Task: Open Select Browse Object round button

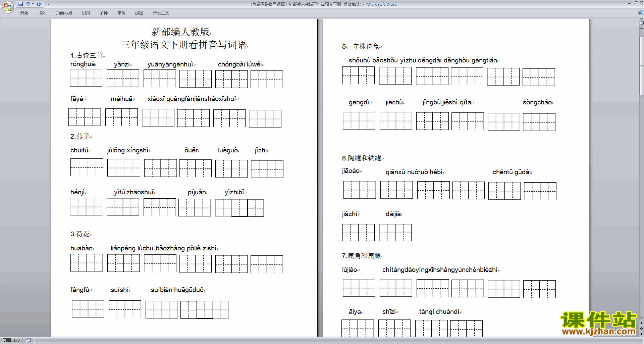Action: pyautogui.click(x=641, y=328)
